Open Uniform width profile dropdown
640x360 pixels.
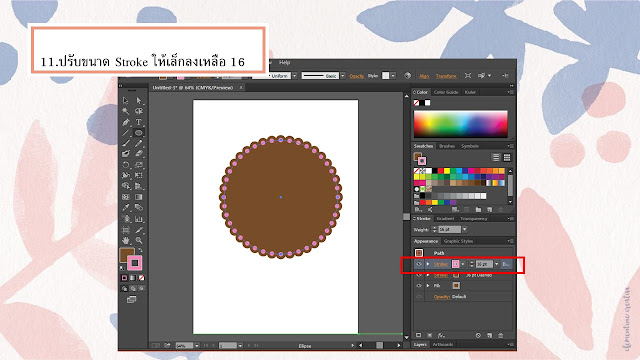pyautogui.click(x=294, y=76)
